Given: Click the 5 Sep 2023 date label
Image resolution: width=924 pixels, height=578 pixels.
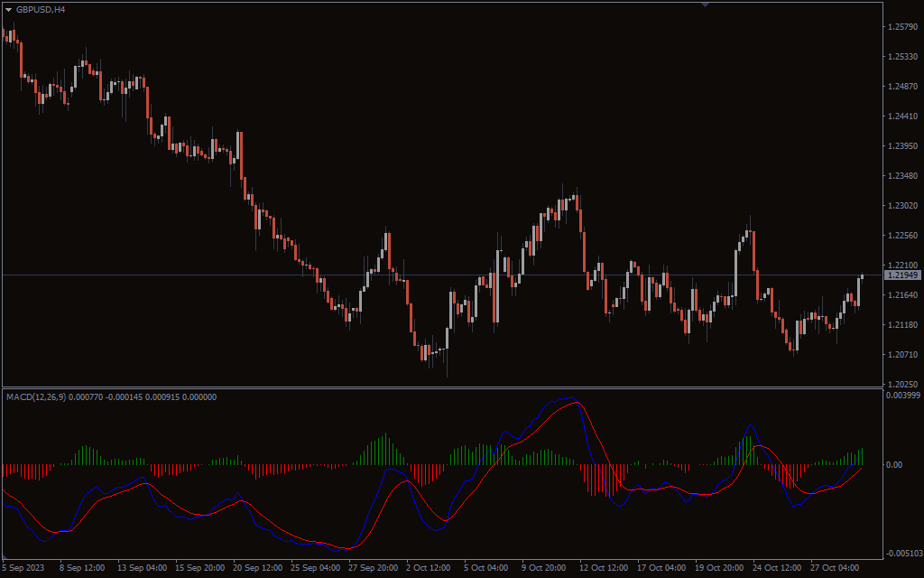Looking at the screenshot, I should (x=23, y=568).
